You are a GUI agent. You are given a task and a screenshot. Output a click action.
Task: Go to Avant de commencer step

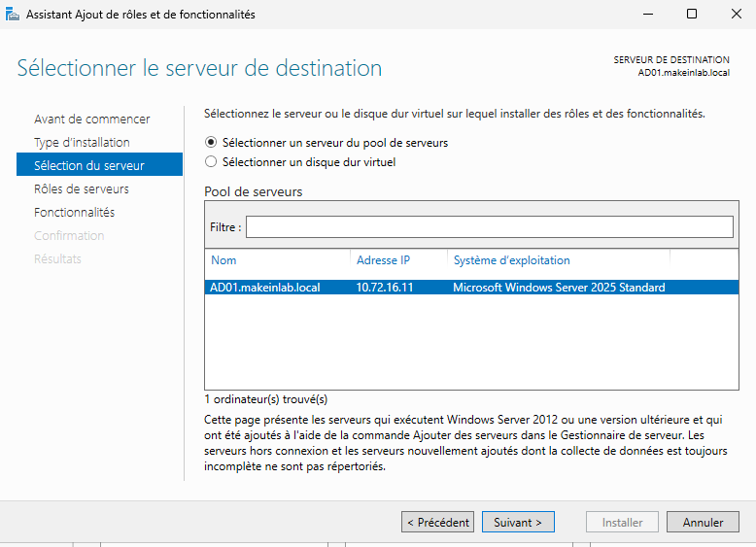92,120
